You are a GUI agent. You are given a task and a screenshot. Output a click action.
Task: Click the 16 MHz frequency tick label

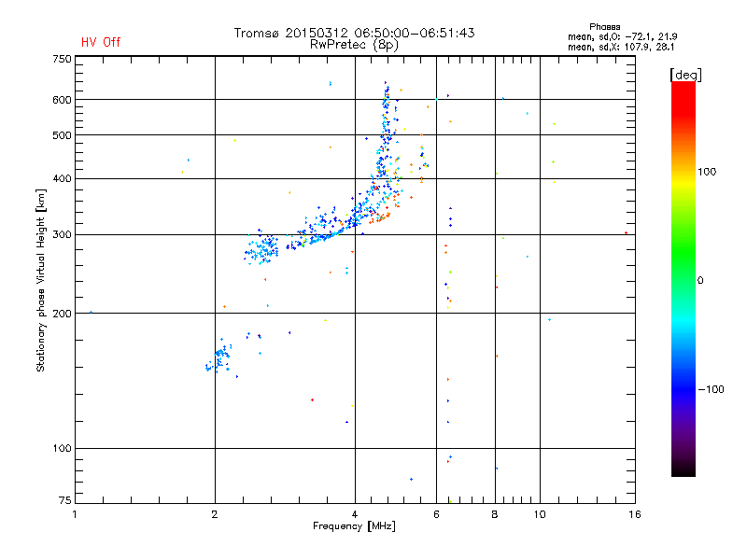coord(635,514)
